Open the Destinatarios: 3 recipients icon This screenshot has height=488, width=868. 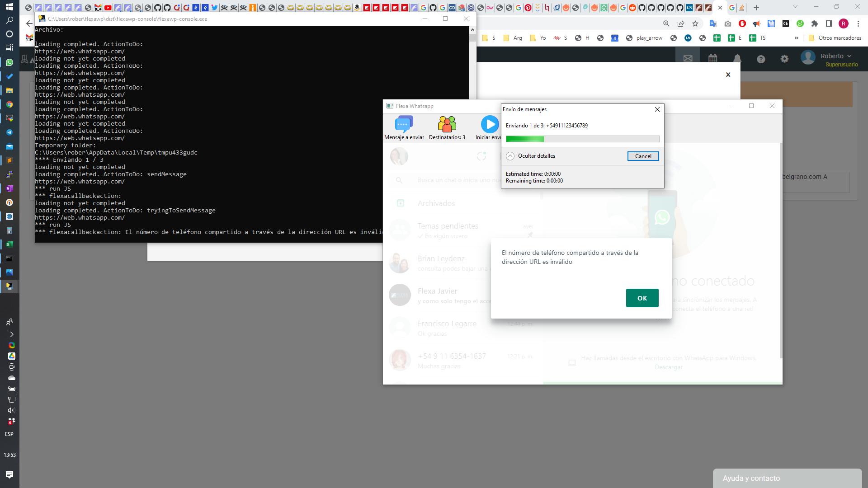point(447,128)
